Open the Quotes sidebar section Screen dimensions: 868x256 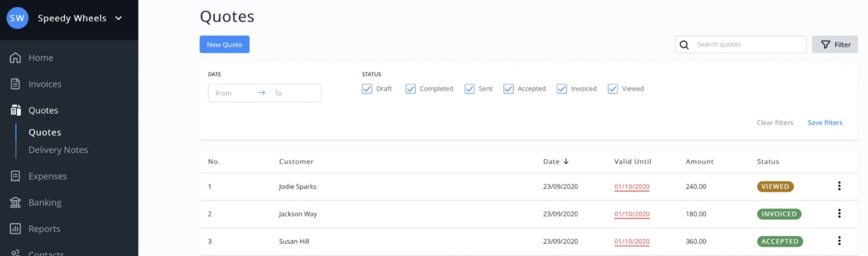pyautogui.click(x=43, y=110)
